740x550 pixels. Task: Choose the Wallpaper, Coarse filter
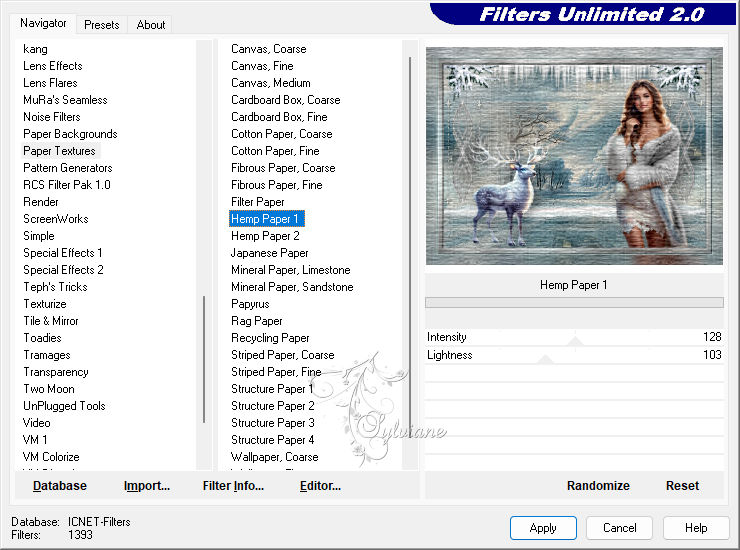click(275, 457)
